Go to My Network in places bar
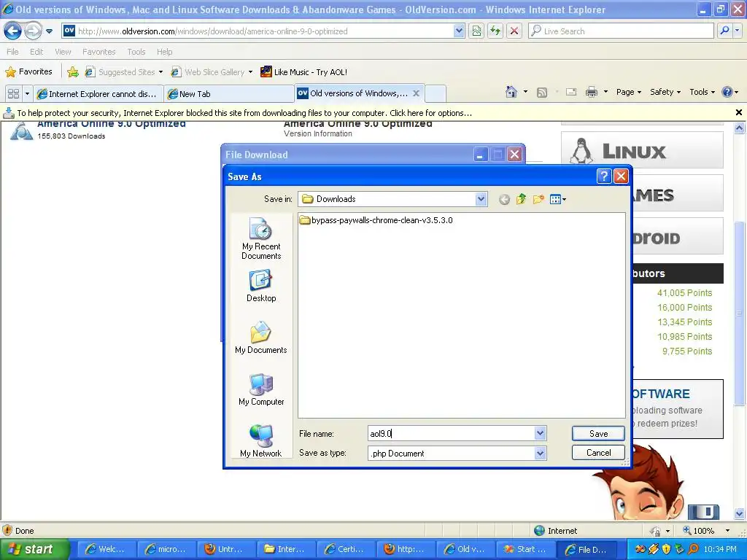747x560 pixels. click(x=261, y=440)
